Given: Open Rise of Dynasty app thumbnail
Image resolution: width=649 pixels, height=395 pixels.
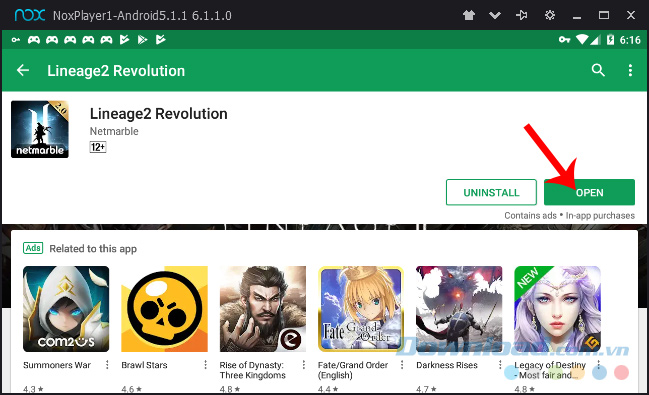Looking at the screenshot, I should click(263, 309).
